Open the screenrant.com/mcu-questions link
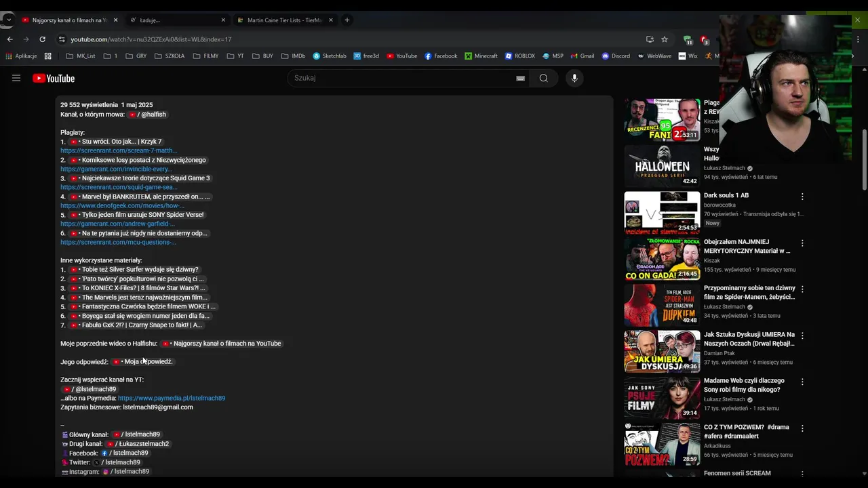This screenshot has height=488, width=868. click(118, 242)
